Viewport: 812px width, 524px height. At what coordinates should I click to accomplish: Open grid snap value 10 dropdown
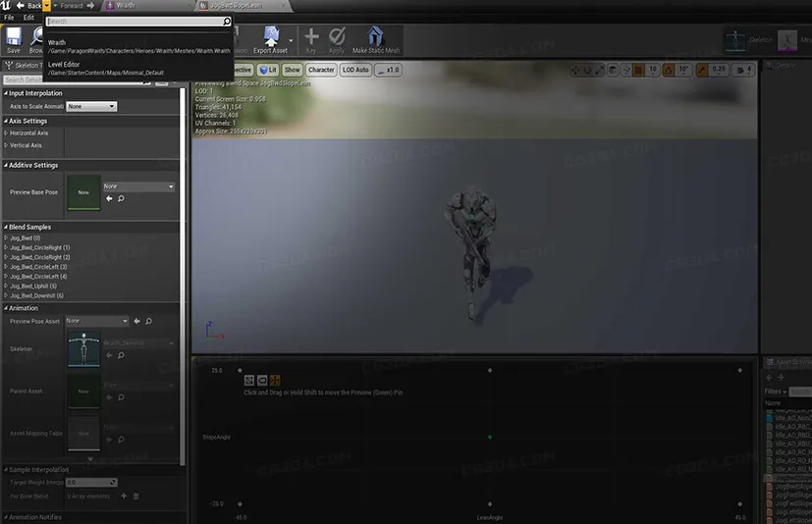point(653,70)
